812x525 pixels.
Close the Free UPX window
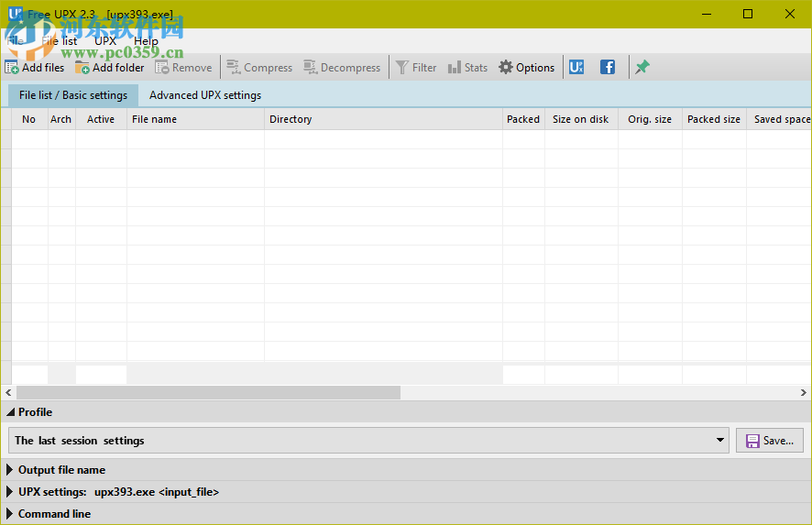point(790,14)
